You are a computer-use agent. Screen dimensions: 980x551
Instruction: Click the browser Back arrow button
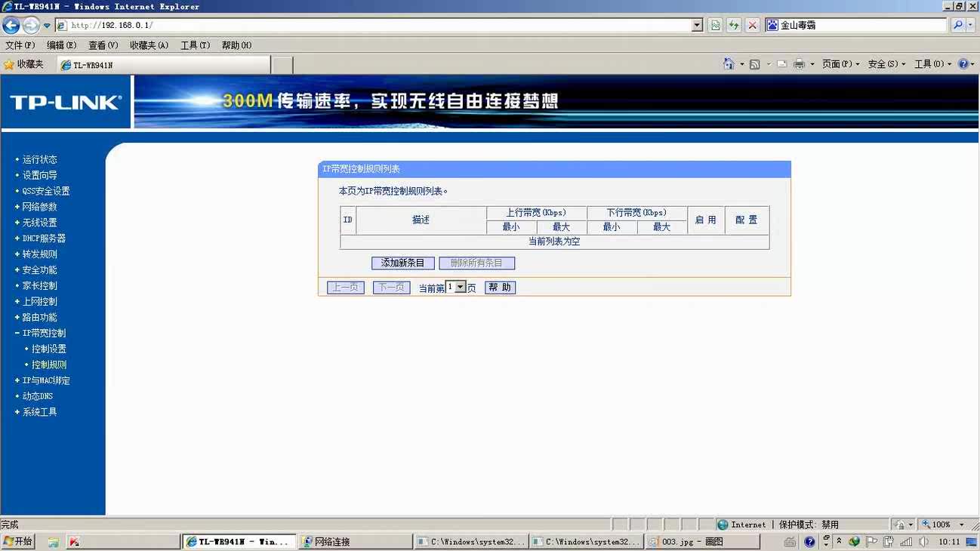[x=11, y=26]
